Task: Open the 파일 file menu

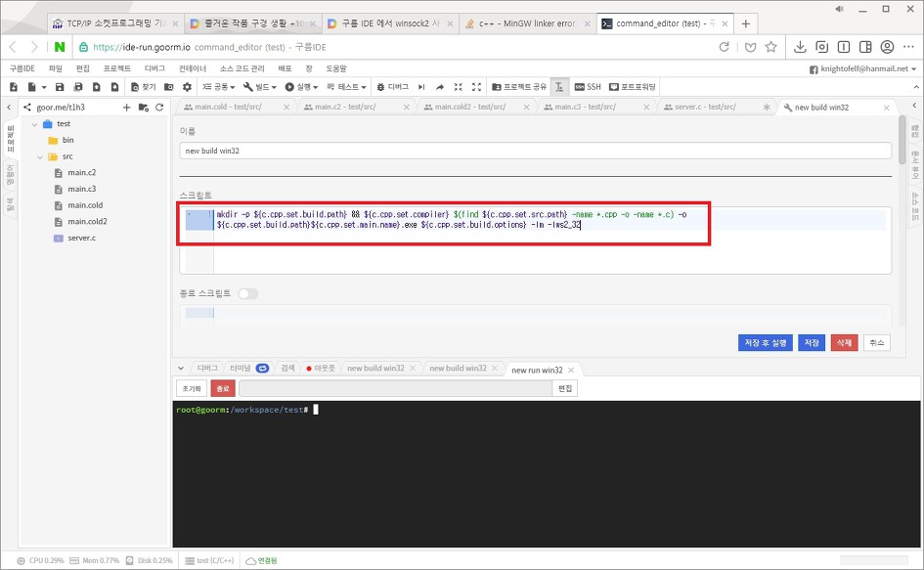Action: pos(56,68)
